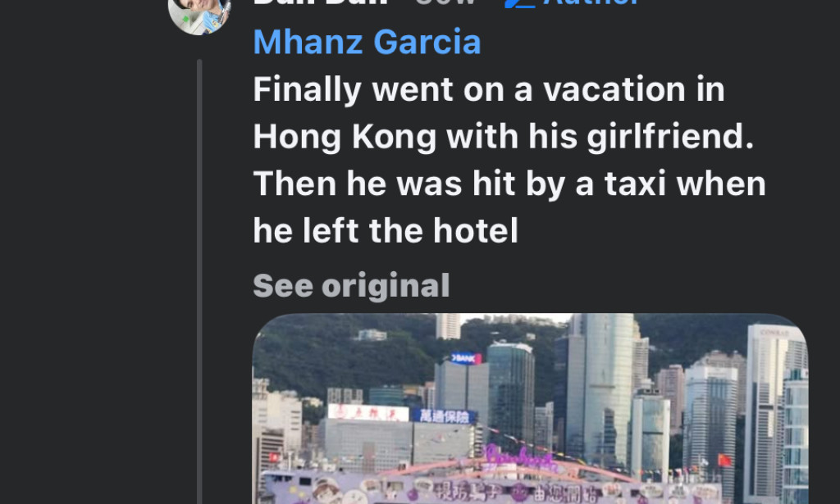Click the blue 萬通保險 billboard in photo
840x504 pixels.
tap(444, 416)
